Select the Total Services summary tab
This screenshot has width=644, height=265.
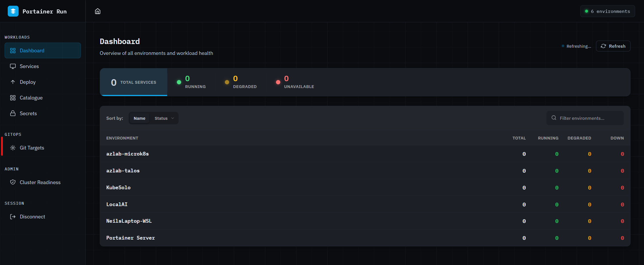[133, 82]
